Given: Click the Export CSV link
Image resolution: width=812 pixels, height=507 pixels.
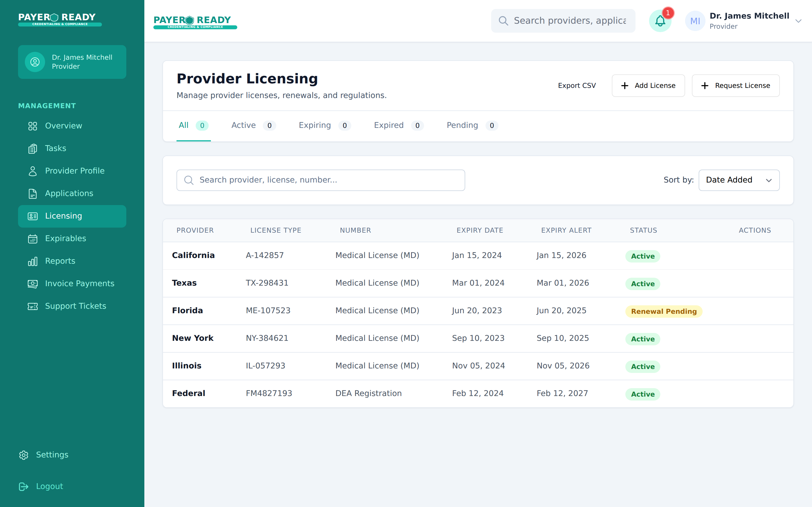Looking at the screenshot, I should [x=577, y=86].
